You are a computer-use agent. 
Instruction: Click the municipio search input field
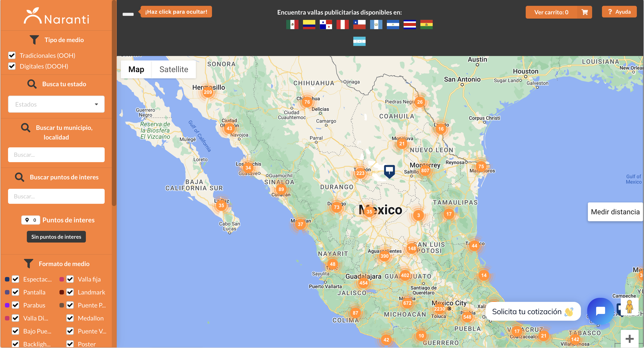[56, 155]
